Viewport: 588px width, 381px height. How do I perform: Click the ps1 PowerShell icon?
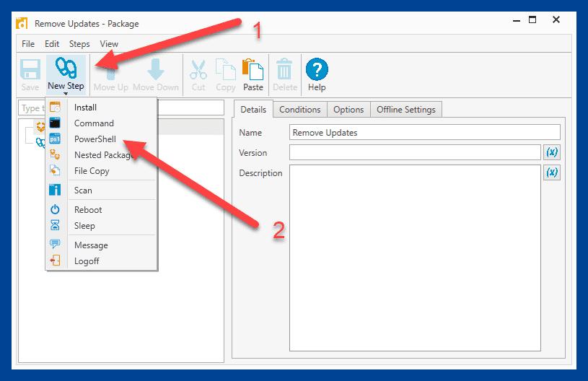[55, 139]
